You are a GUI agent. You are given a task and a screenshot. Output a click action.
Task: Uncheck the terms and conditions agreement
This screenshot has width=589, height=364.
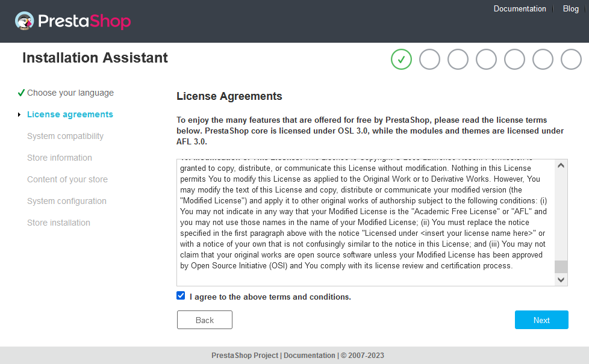[x=181, y=295]
